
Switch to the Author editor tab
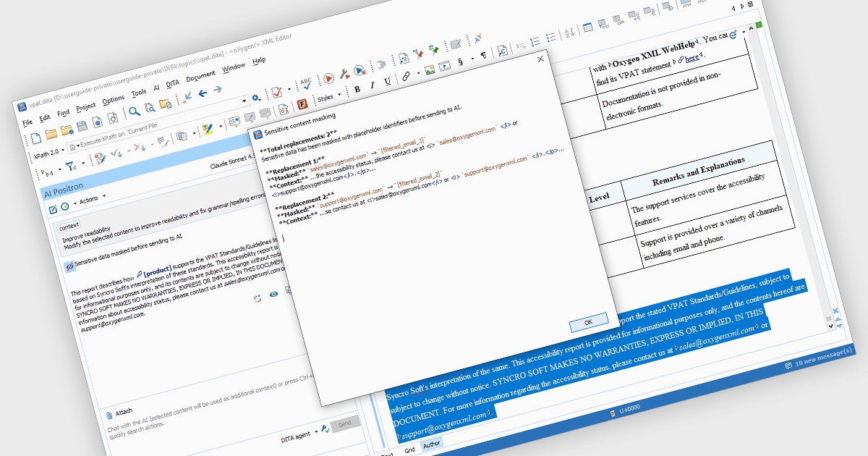pyautogui.click(x=431, y=443)
